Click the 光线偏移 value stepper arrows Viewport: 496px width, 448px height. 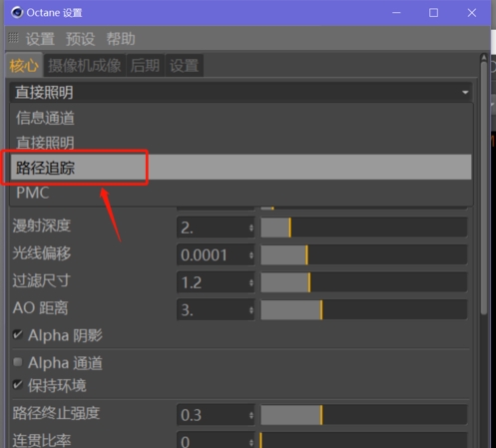point(251,255)
